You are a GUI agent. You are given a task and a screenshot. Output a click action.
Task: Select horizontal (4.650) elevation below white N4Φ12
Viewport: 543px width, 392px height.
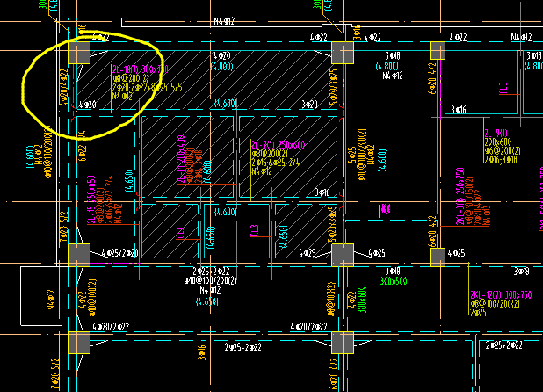click(x=207, y=301)
